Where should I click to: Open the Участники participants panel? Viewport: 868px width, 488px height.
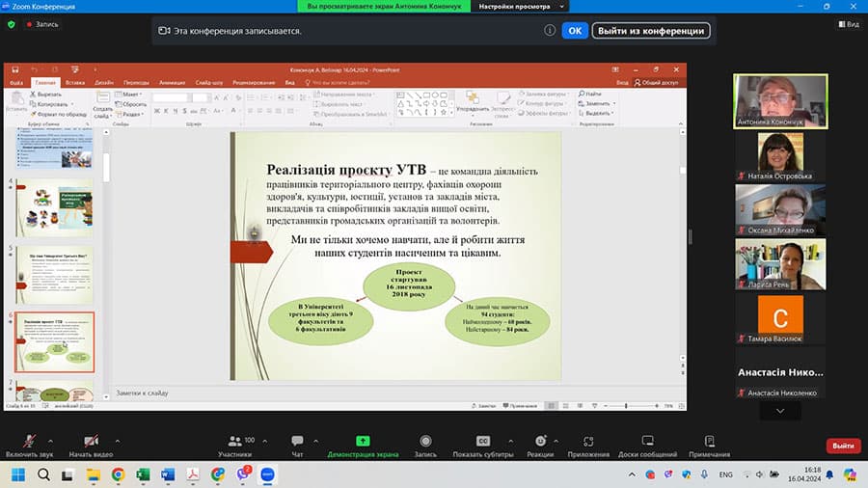[x=234, y=441]
